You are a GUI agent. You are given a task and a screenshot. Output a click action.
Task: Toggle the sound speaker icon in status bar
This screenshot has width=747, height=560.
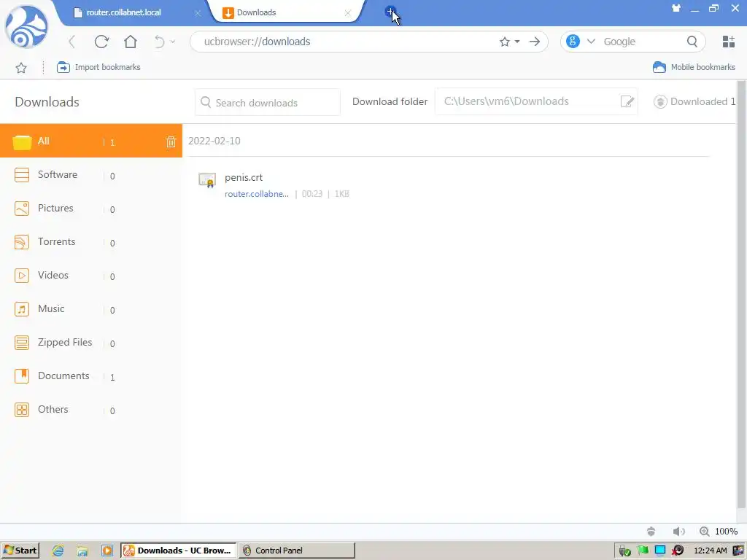tap(679, 532)
